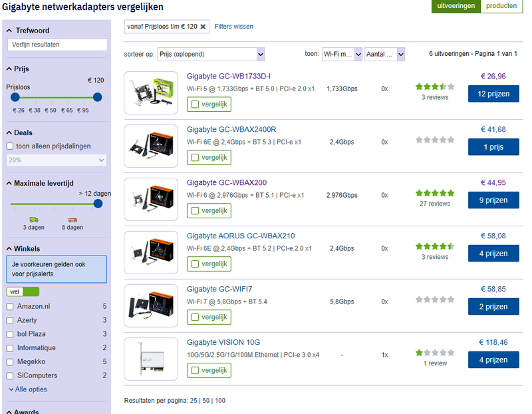Open star rating of Gigabyte GC-WBAX200
This screenshot has width=532, height=414.
click(435, 193)
